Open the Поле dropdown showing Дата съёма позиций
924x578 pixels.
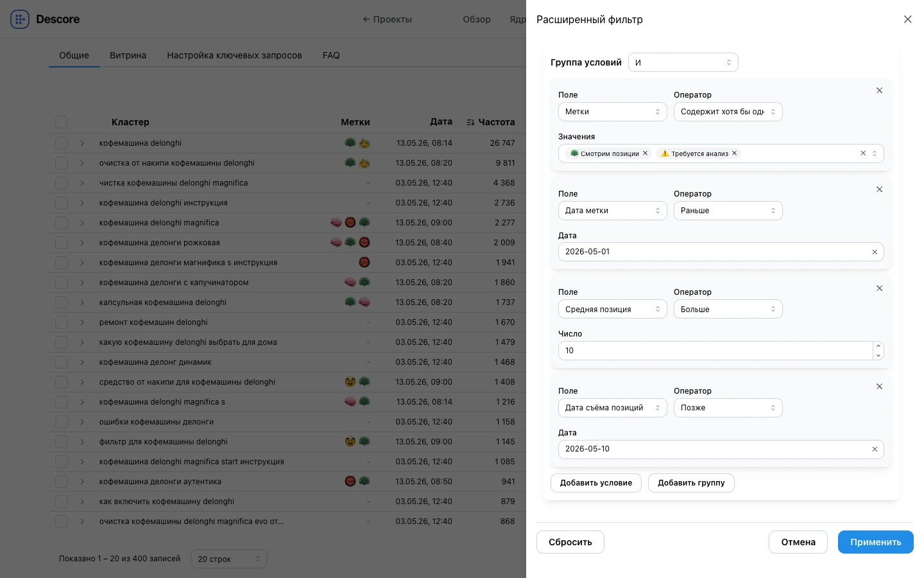tap(613, 408)
